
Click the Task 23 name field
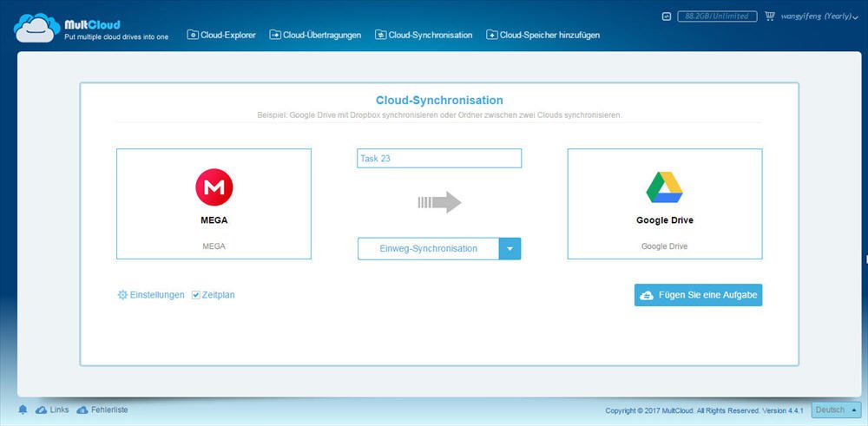coord(439,158)
